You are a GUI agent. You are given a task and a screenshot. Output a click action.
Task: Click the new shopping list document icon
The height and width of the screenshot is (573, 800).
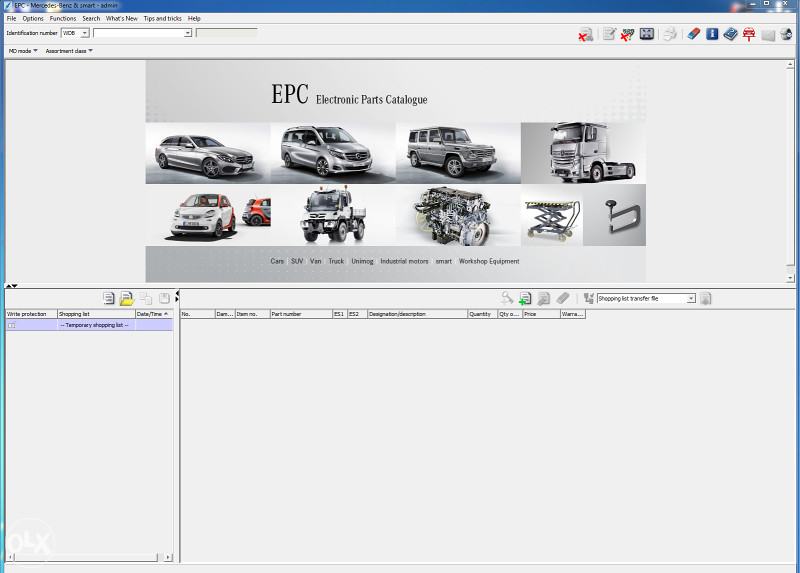pyautogui.click(x=109, y=298)
